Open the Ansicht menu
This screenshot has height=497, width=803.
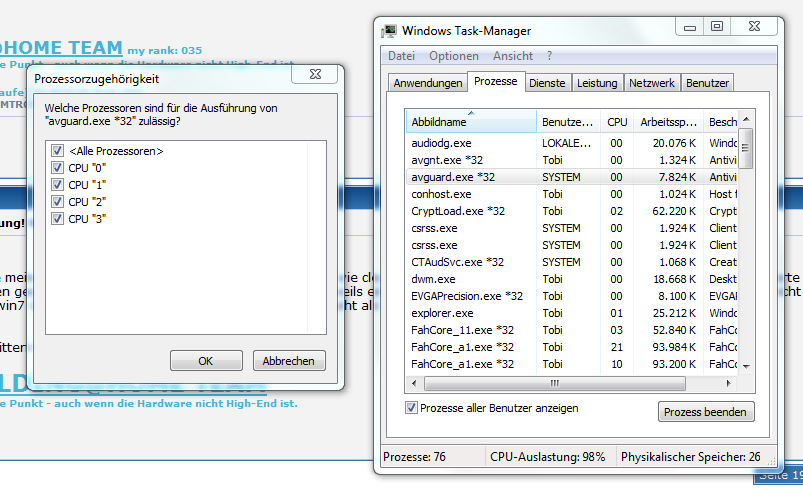[x=513, y=56]
